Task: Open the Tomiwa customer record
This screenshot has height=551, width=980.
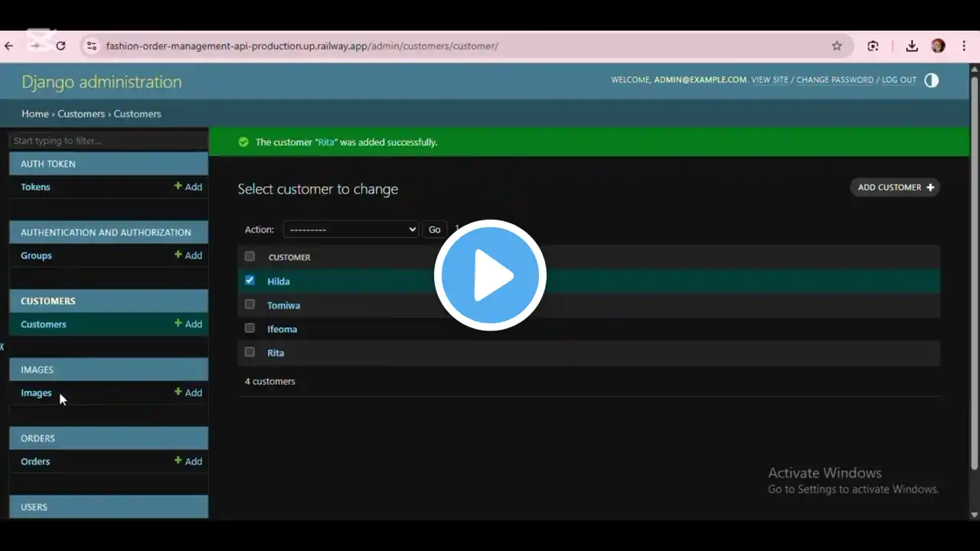Action: point(283,305)
